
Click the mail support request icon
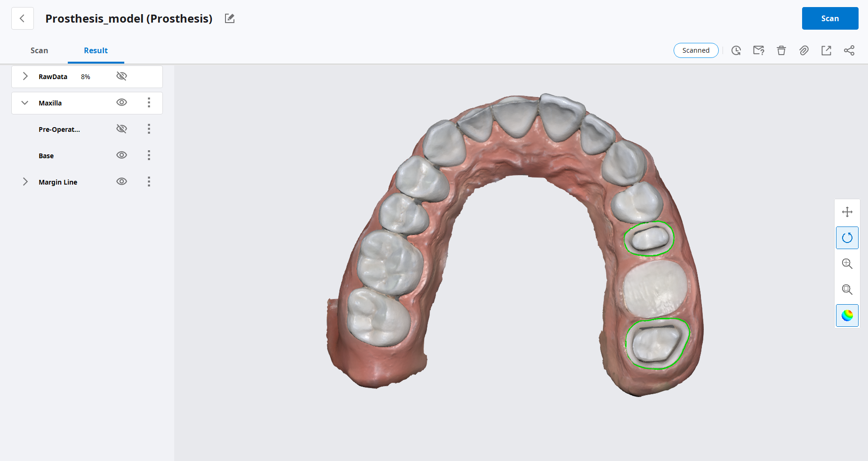(x=759, y=50)
